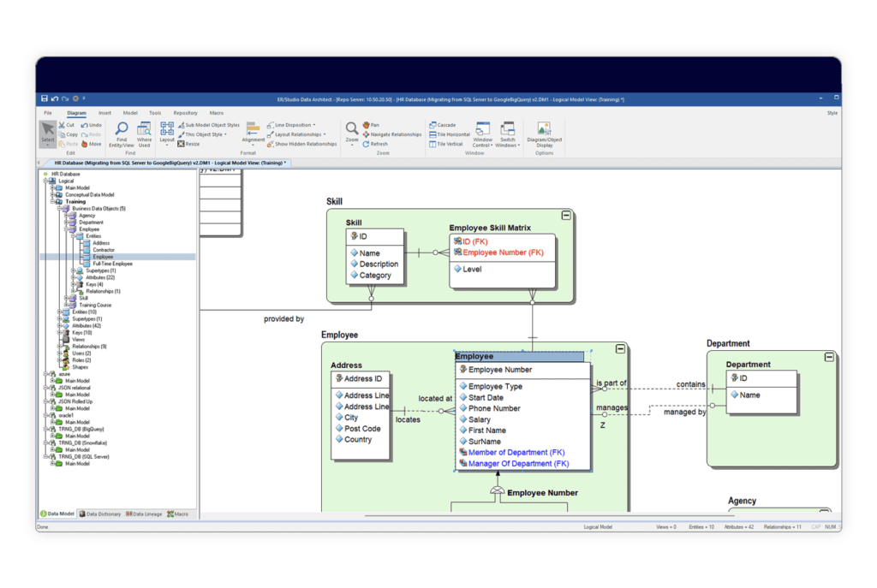Collapse the Skill business data object box
The width and height of the screenshot is (877, 588).
pos(566,215)
